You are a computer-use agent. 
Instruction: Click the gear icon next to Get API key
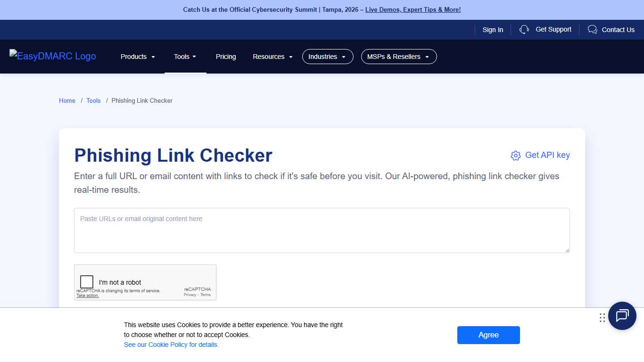(x=516, y=155)
